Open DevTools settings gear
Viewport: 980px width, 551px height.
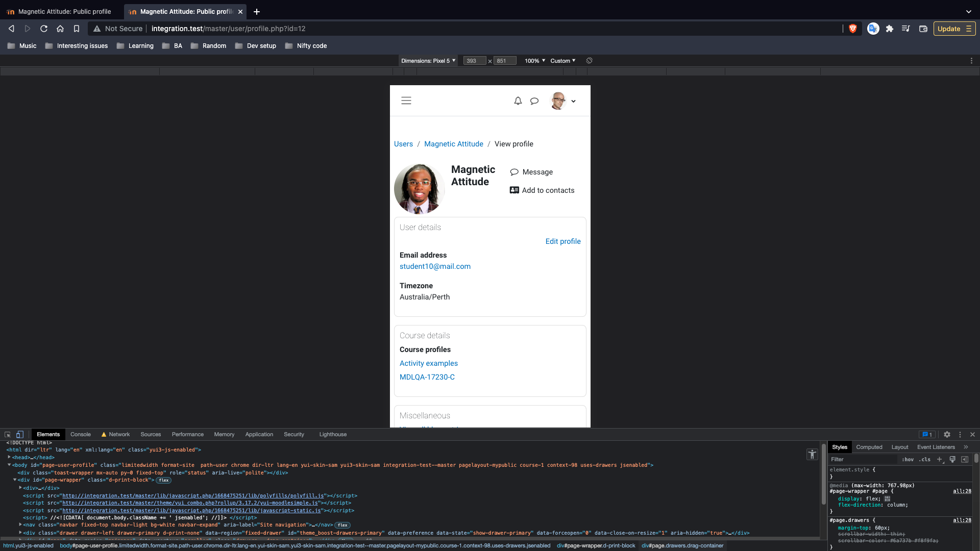coord(947,435)
